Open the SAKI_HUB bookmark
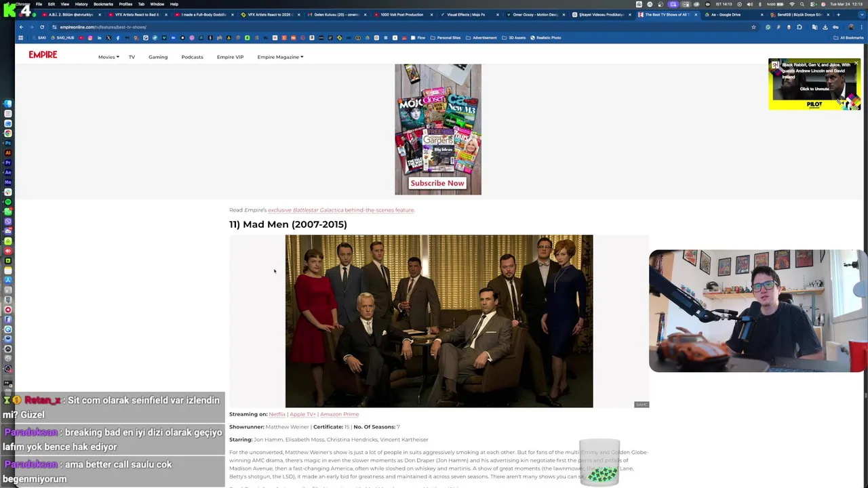Screen dimensions: 868x488 62,38
